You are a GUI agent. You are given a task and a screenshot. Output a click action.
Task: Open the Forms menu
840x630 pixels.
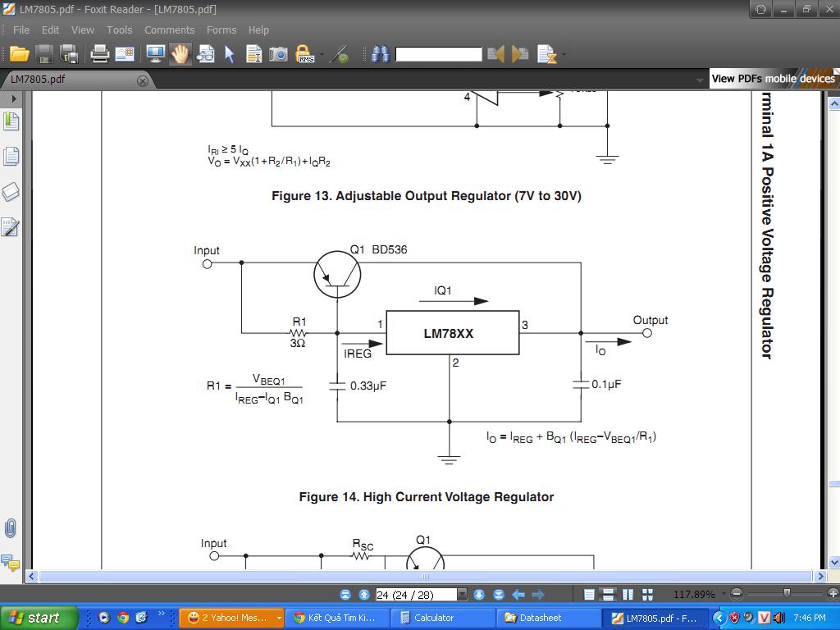221,30
